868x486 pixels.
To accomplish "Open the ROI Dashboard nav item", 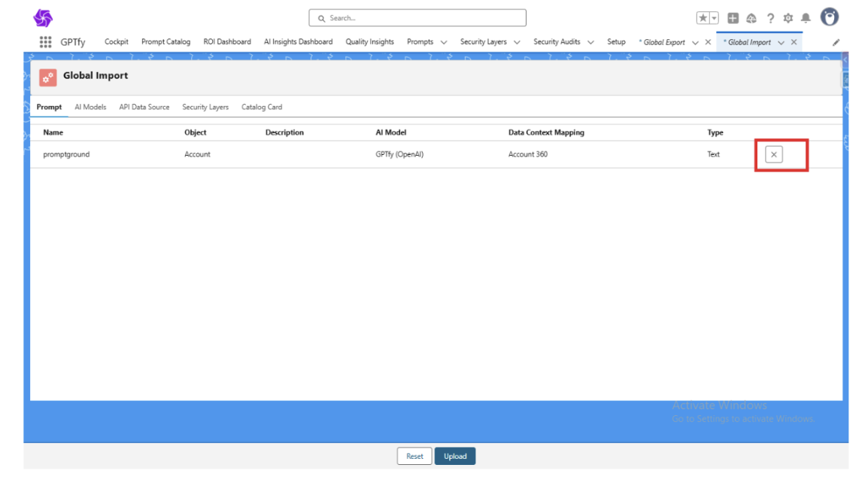I will [x=227, y=42].
